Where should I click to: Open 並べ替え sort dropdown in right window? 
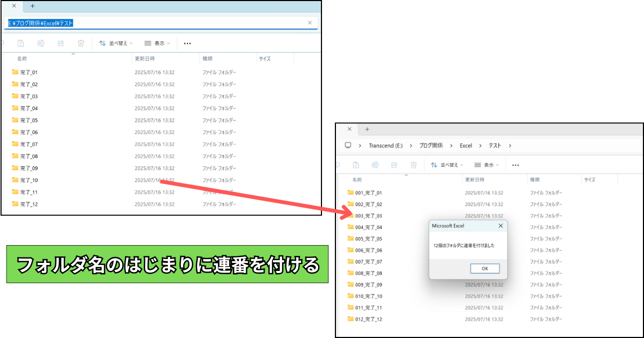(447, 165)
